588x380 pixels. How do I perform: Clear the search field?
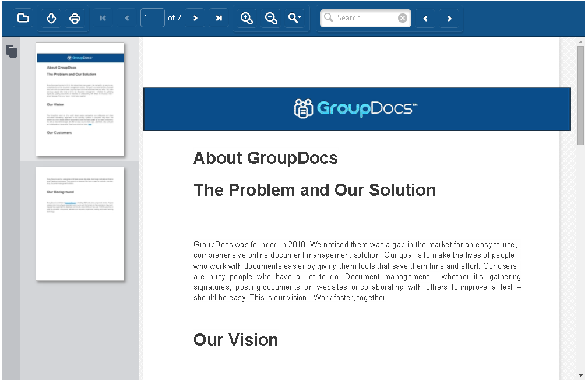(402, 18)
